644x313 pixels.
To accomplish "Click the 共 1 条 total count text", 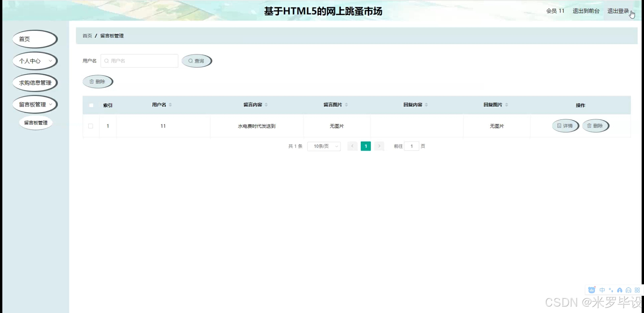I will click(x=295, y=146).
